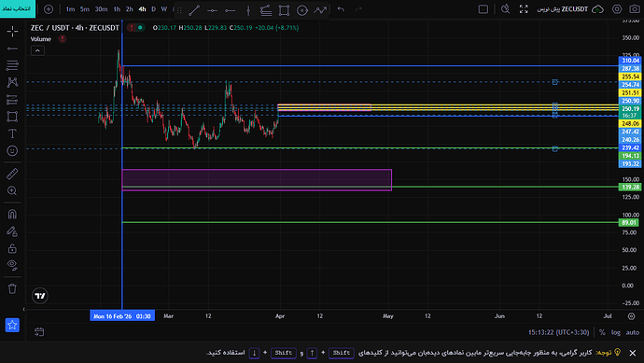The width and height of the screenshot is (644, 363).
Task: Select the 2h timeframe
Action: [x=130, y=9]
